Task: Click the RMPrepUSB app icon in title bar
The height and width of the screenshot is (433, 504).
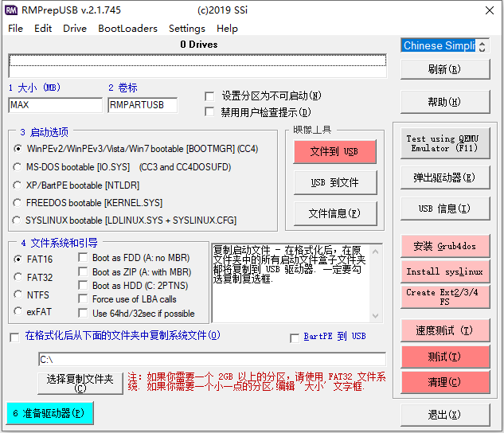Action: coord(11,10)
